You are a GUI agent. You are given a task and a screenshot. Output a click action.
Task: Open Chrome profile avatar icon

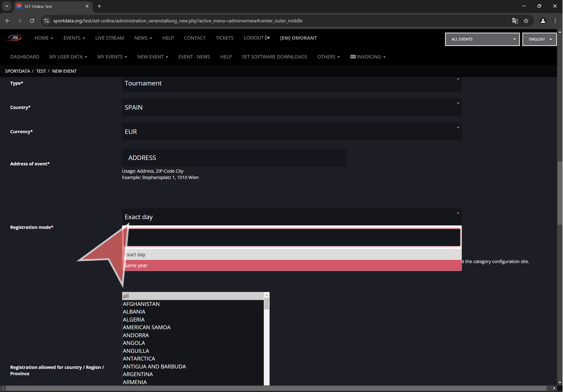(543, 21)
